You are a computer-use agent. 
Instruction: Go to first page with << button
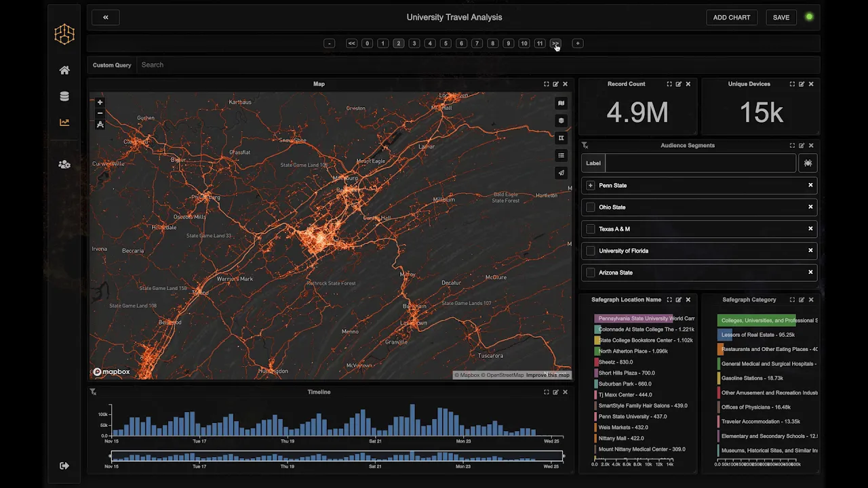(x=351, y=43)
